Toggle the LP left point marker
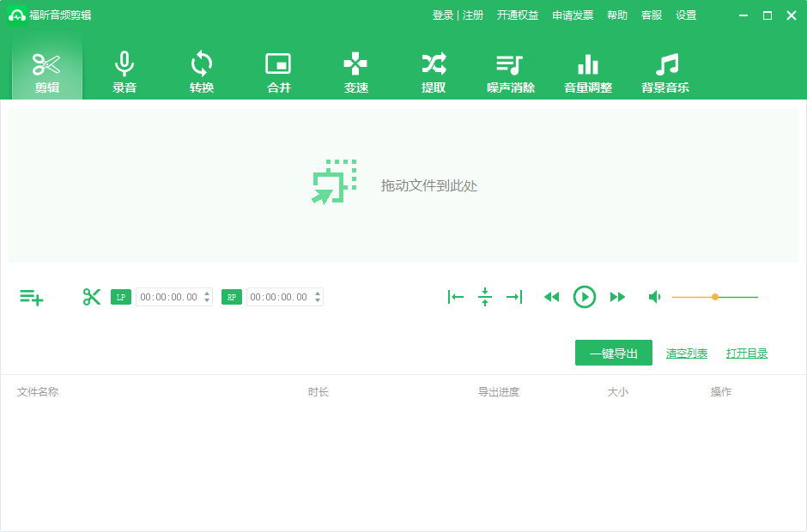This screenshot has width=807, height=532. click(x=121, y=297)
